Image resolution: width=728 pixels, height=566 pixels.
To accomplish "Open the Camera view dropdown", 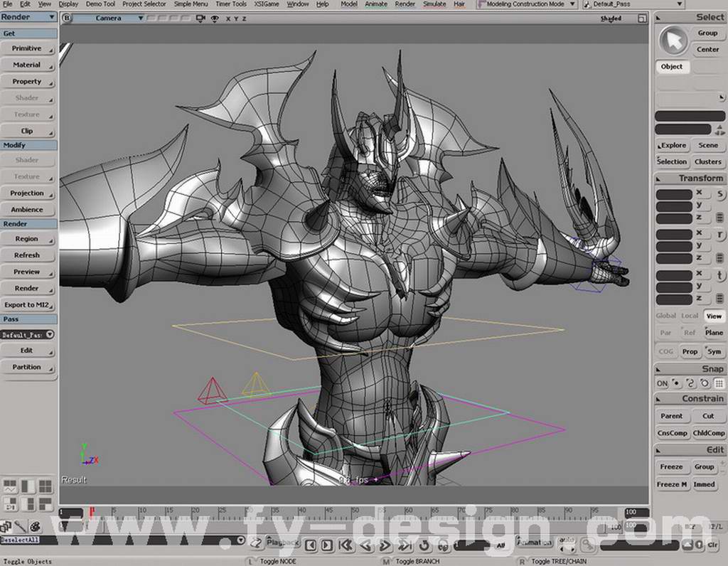I will (x=140, y=18).
